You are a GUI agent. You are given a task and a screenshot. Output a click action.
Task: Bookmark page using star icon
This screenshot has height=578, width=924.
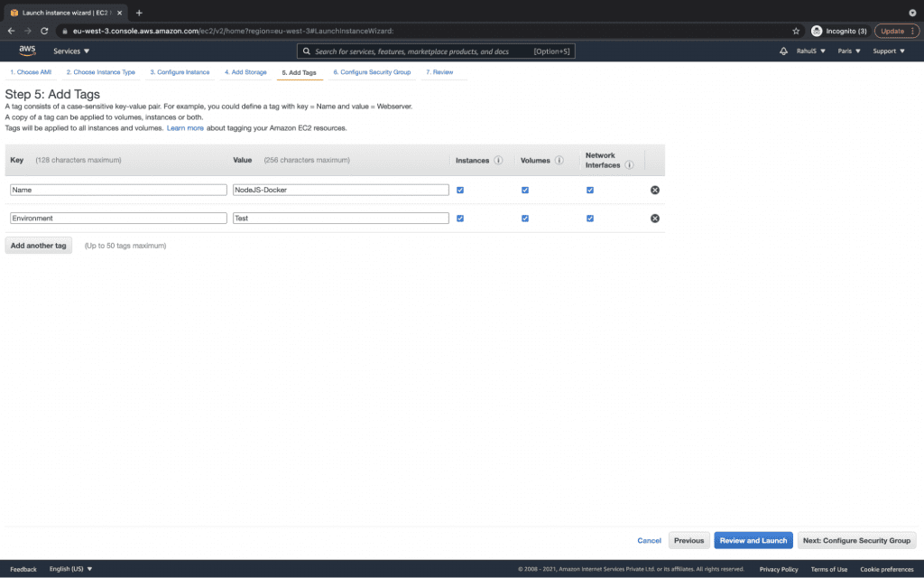[797, 31]
